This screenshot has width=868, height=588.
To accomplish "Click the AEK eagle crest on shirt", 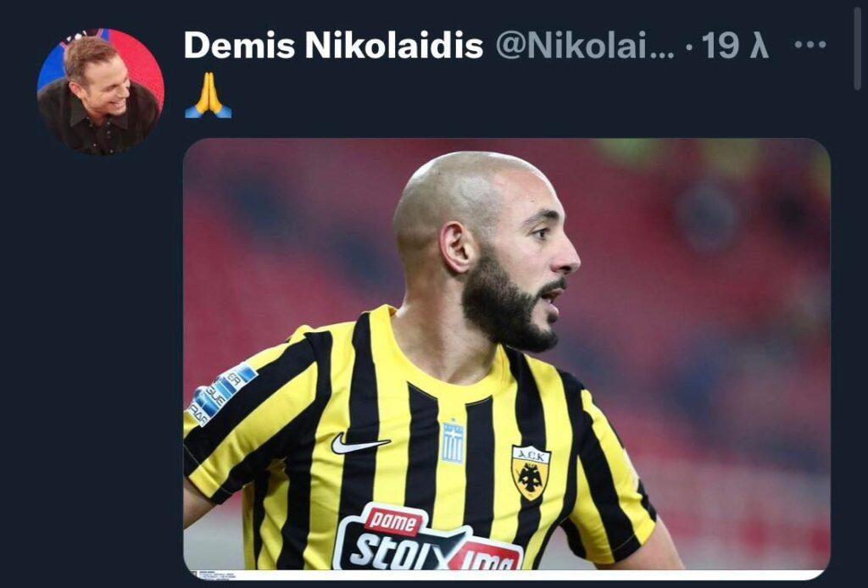I will tap(531, 472).
